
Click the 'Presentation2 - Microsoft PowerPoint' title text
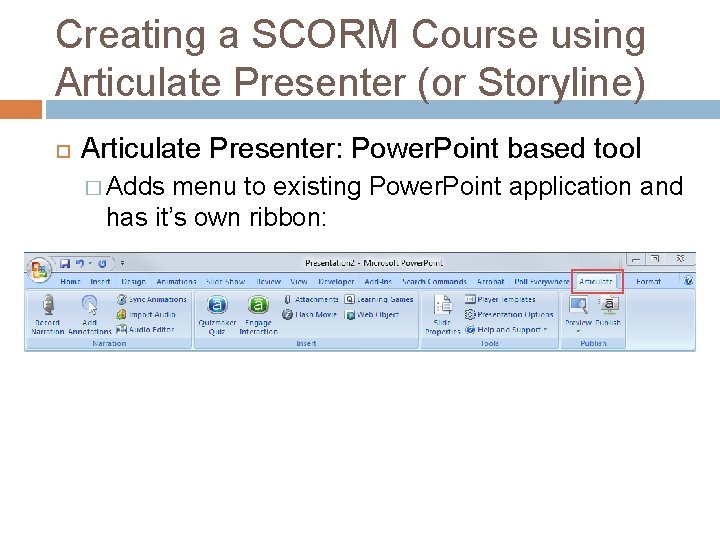pos(374,263)
